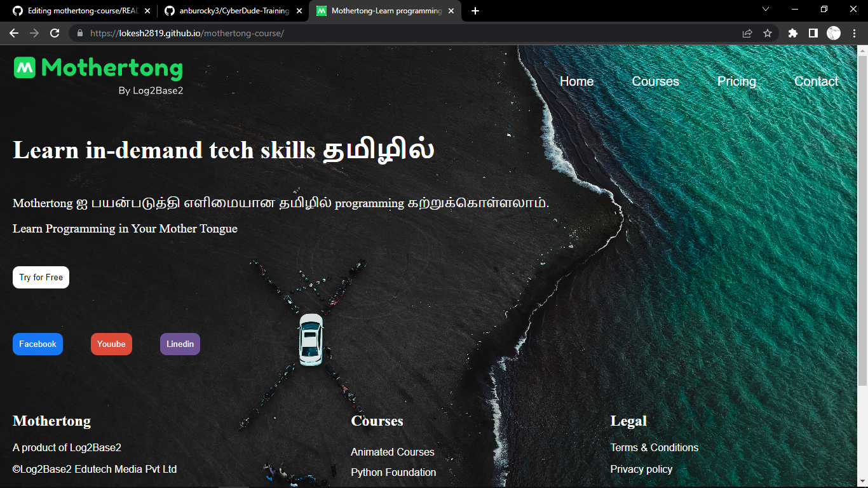Image resolution: width=868 pixels, height=488 pixels.
Task: Open the tab search dropdown arrow
Action: pos(766,9)
